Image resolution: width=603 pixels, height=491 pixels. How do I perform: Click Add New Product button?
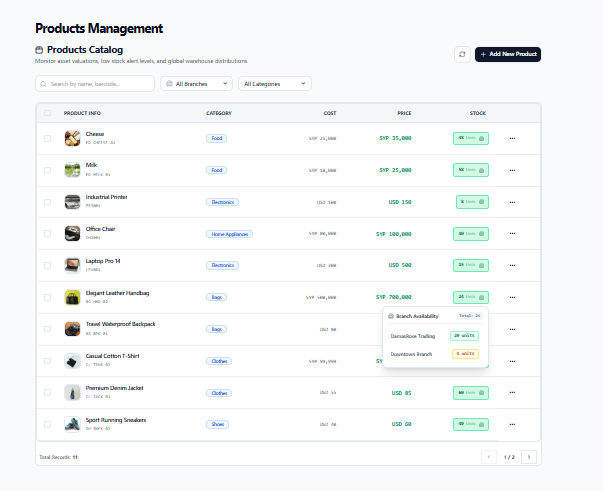pos(508,54)
